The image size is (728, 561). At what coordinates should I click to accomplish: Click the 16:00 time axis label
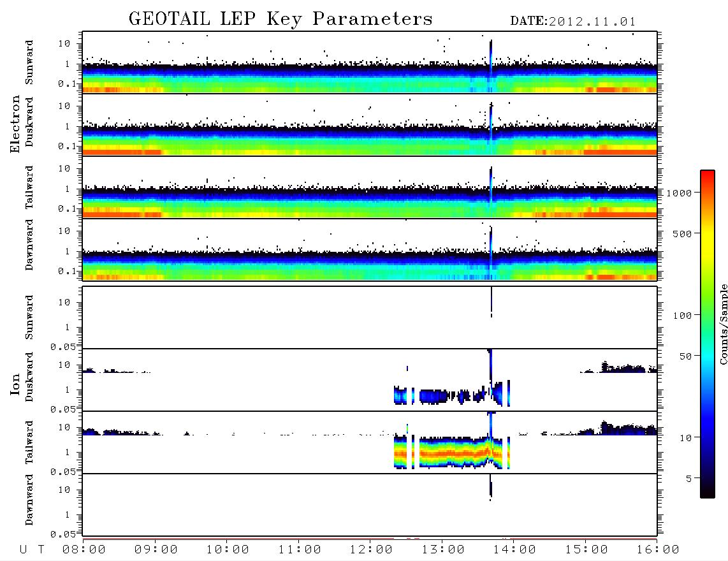pos(658,550)
